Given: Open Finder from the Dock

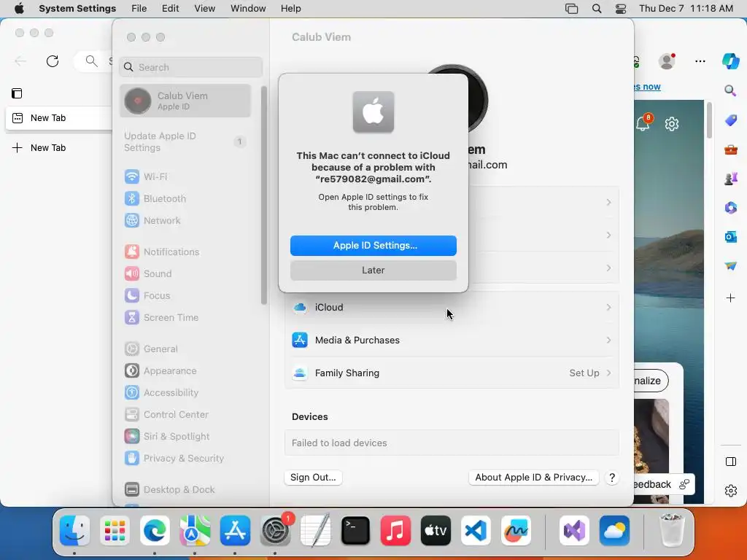Looking at the screenshot, I should coord(75,531).
